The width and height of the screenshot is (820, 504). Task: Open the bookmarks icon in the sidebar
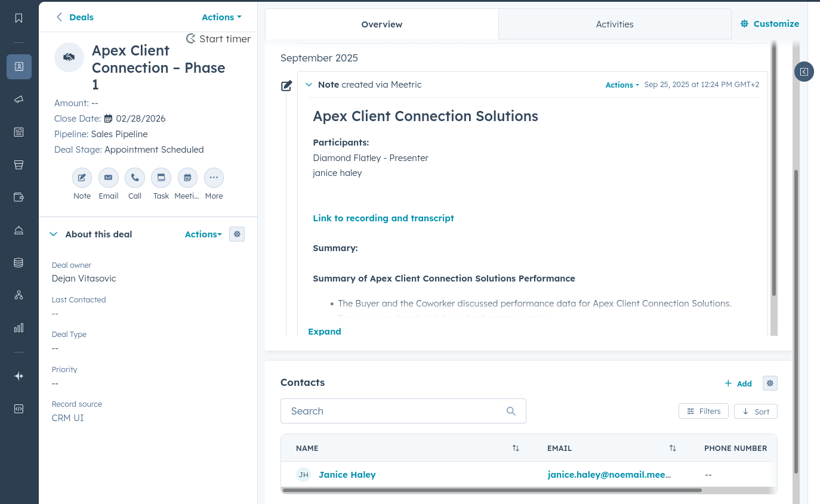(19, 18)
